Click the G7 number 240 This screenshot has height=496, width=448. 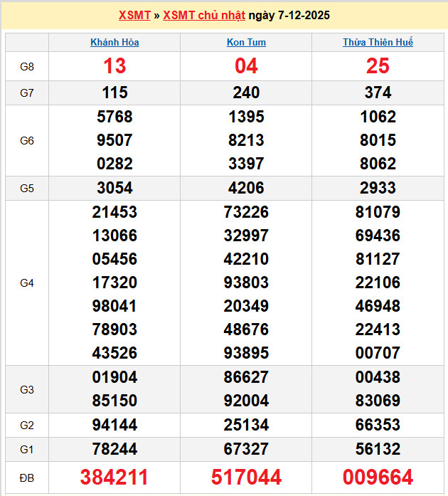tap(246, 93)
